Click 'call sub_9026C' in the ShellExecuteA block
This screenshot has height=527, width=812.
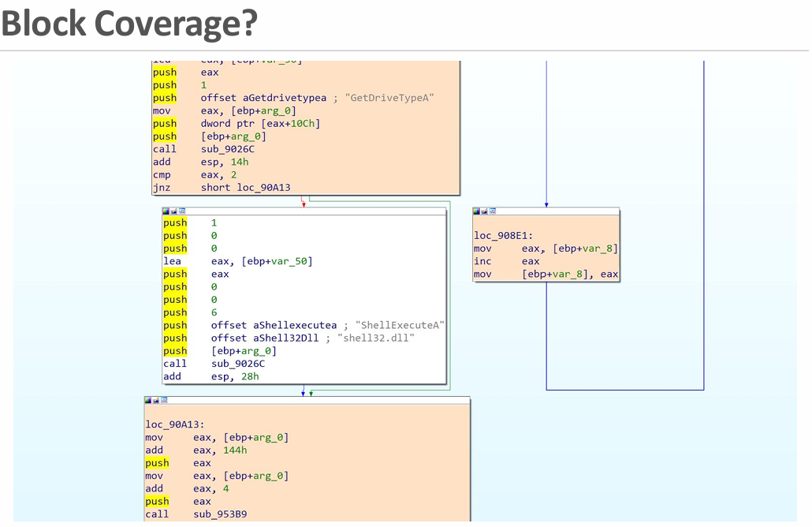pyautogui.click(x=214, y=364)
